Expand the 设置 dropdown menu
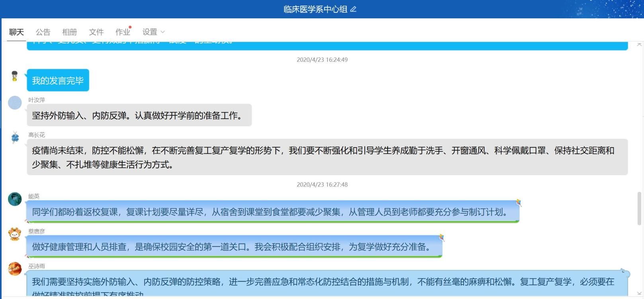644x299 pixels. coord(153,32)
